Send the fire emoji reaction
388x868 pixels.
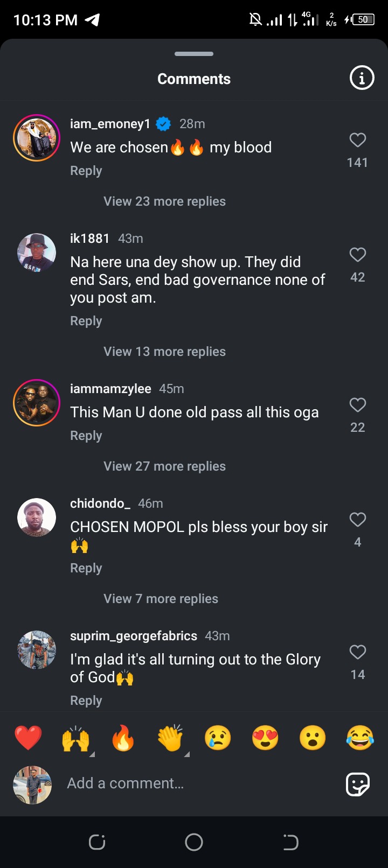click(123, 738)
